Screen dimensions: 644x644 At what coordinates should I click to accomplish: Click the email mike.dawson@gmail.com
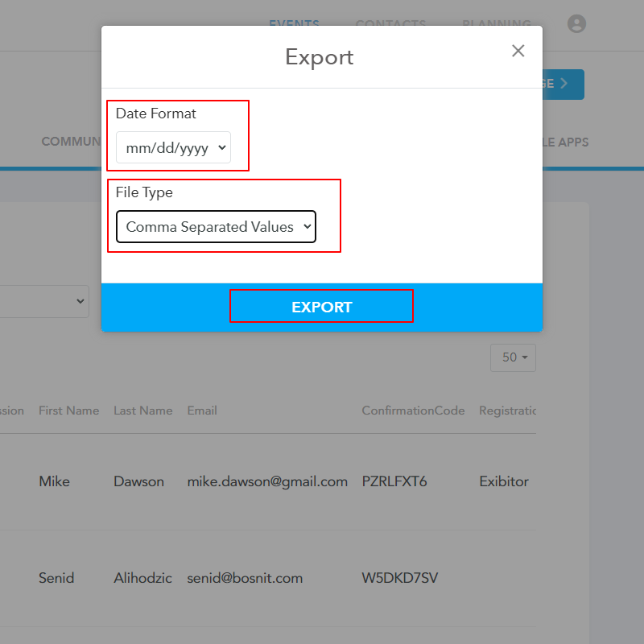(266, 481)
